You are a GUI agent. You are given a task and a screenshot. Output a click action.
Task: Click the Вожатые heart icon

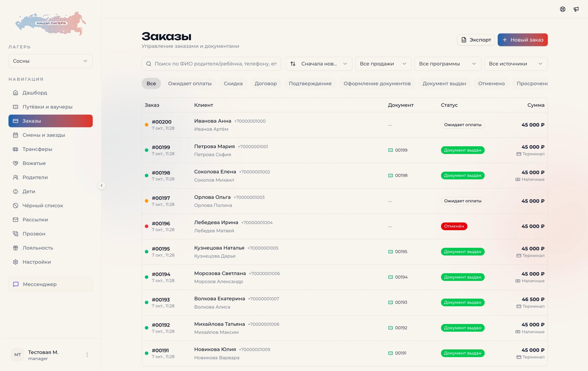(15, 163)
